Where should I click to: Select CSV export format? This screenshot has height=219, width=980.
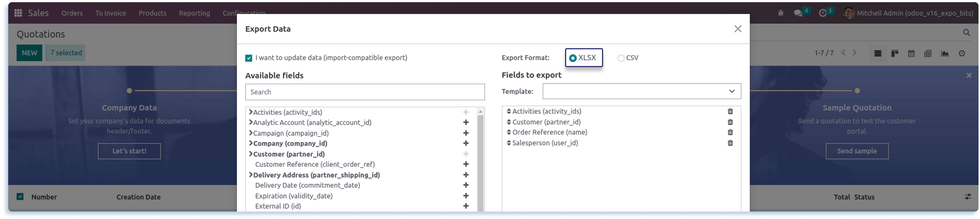point(621,58)
